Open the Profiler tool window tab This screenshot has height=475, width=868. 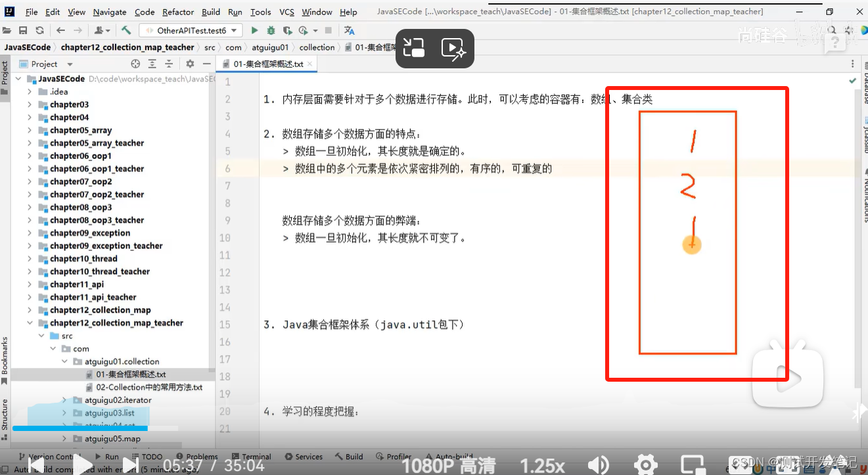pyautogui.click(x=393, y=457)
